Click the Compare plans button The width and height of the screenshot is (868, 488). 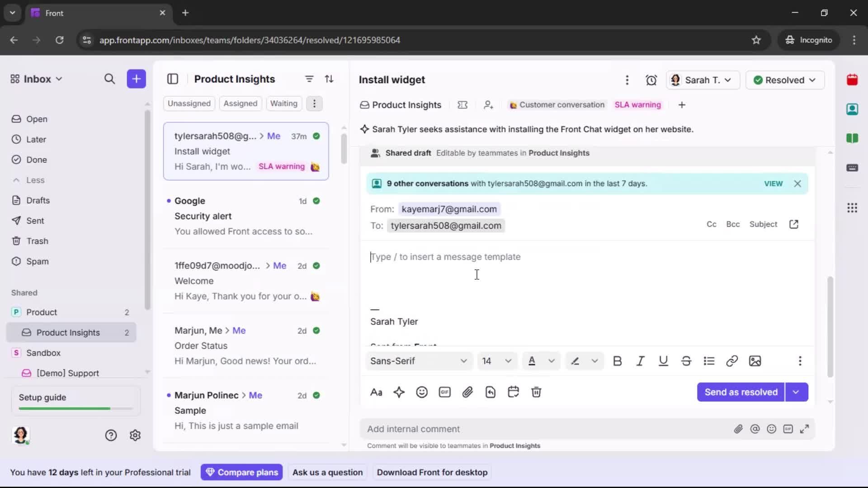tap(241, 472)
